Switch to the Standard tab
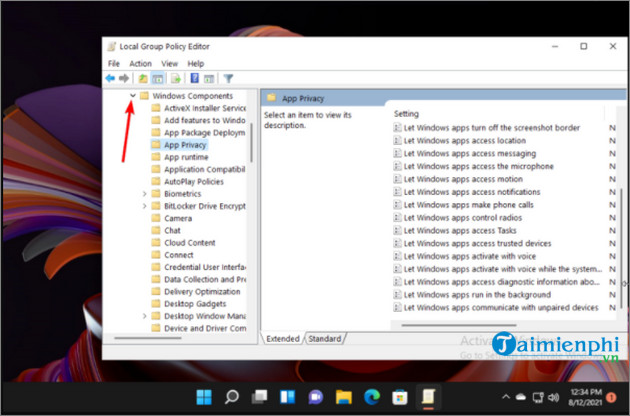The height and width of the screenshot is (416, 630). [x=324, y=339]
